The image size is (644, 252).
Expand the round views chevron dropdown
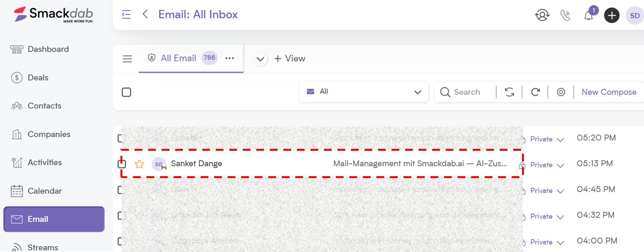(x=260, y=59)
